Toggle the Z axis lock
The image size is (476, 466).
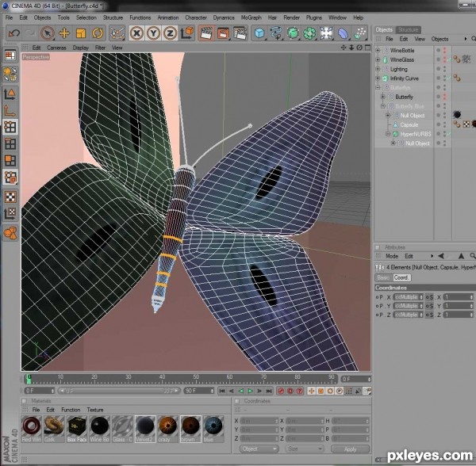tap(170, 33)
